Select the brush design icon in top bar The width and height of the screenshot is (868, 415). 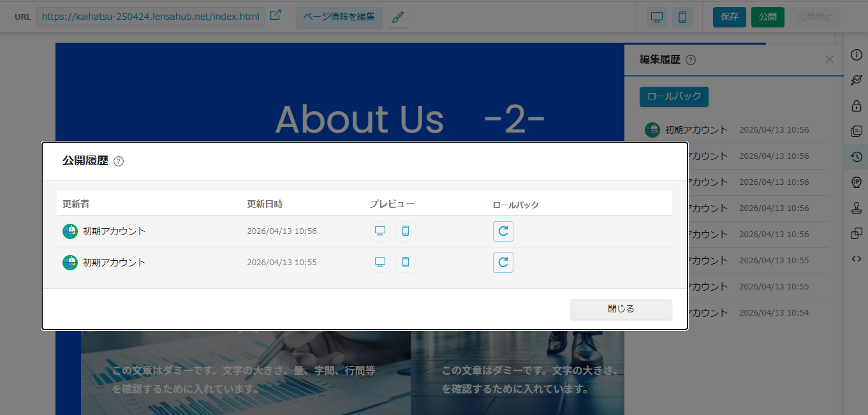click(x=397, y=17)
